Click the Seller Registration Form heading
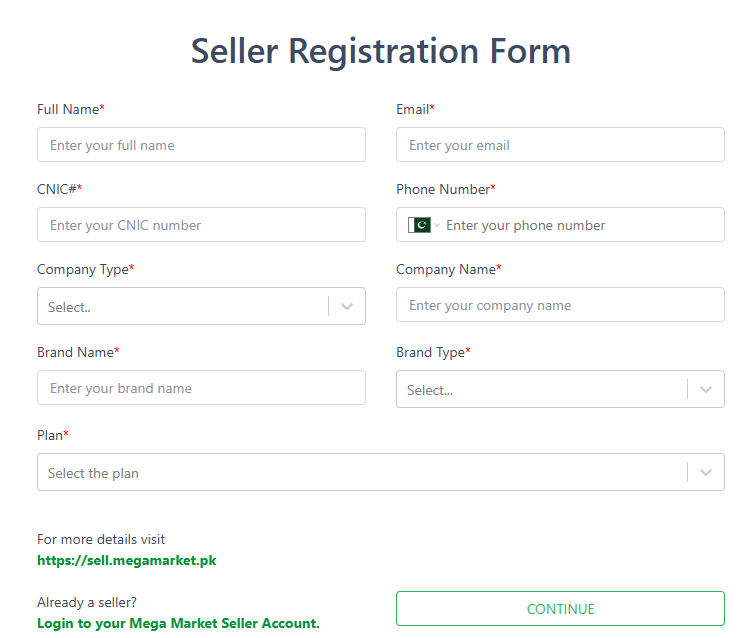Screen dimensions: 755x638 (x=381, y=51)
